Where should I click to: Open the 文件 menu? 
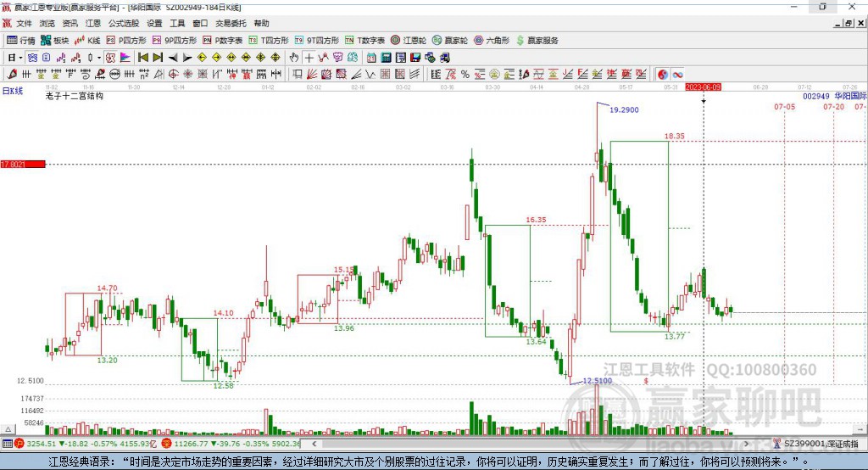click(x=24, y=23)
